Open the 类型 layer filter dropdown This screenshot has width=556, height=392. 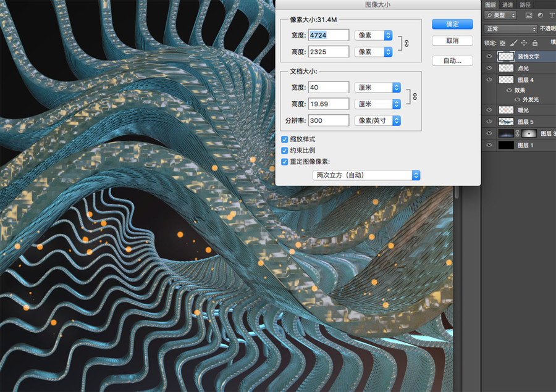pyautogui.click(x=500, y=15)
